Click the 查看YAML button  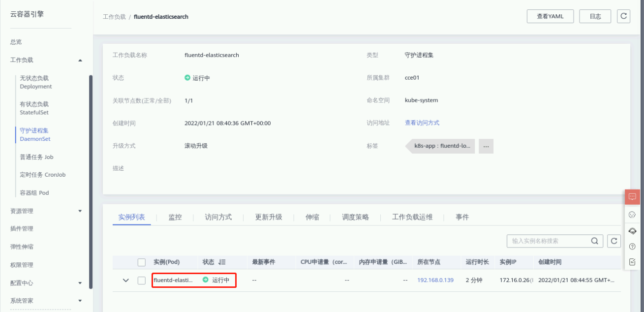[x=550, y=16]
